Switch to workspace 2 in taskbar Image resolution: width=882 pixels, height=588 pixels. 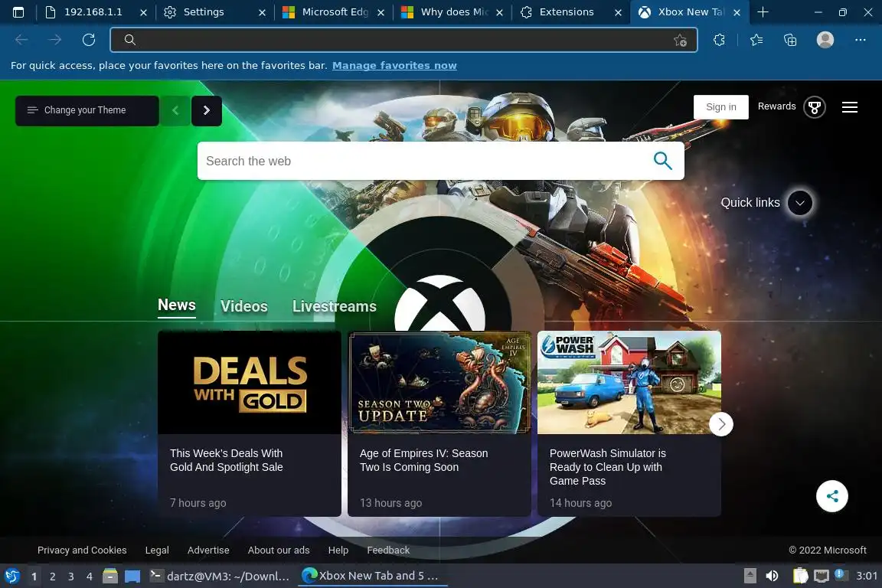pos(52,577)
